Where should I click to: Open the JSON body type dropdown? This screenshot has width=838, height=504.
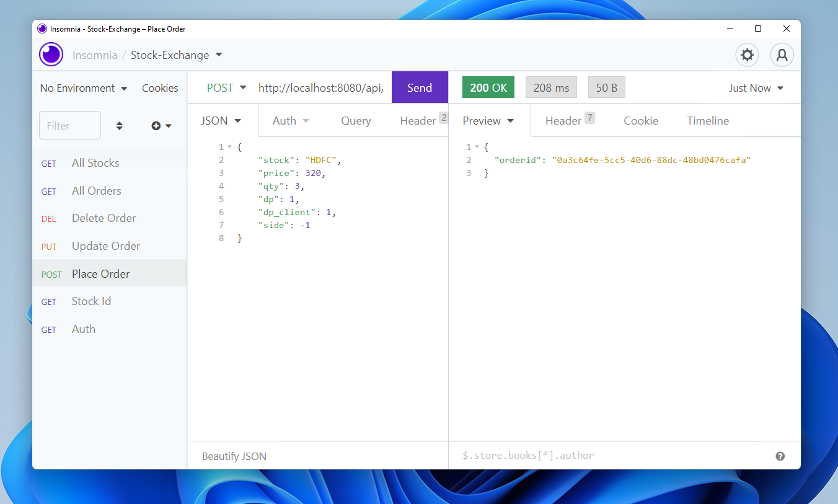pos(221,121)
